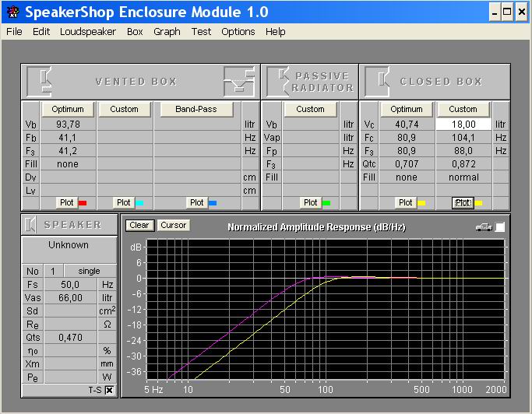Image resolution: width=532 pixels, height=414 pixels.
Task: Click the closed box enclosure icon
Action: click(x=377, y=82)
